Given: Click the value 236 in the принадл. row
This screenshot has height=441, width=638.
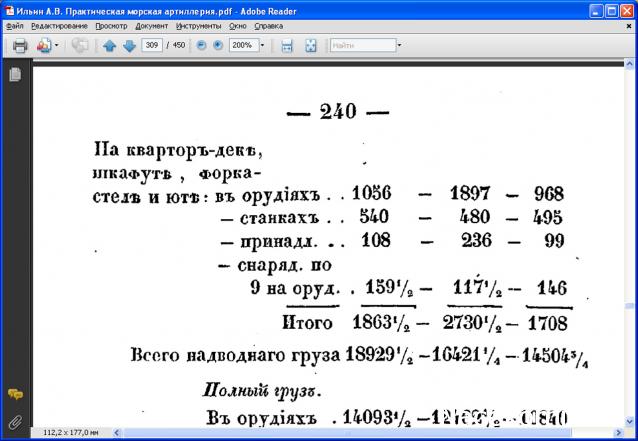Looking at the screenshot, I should point(476,240).
